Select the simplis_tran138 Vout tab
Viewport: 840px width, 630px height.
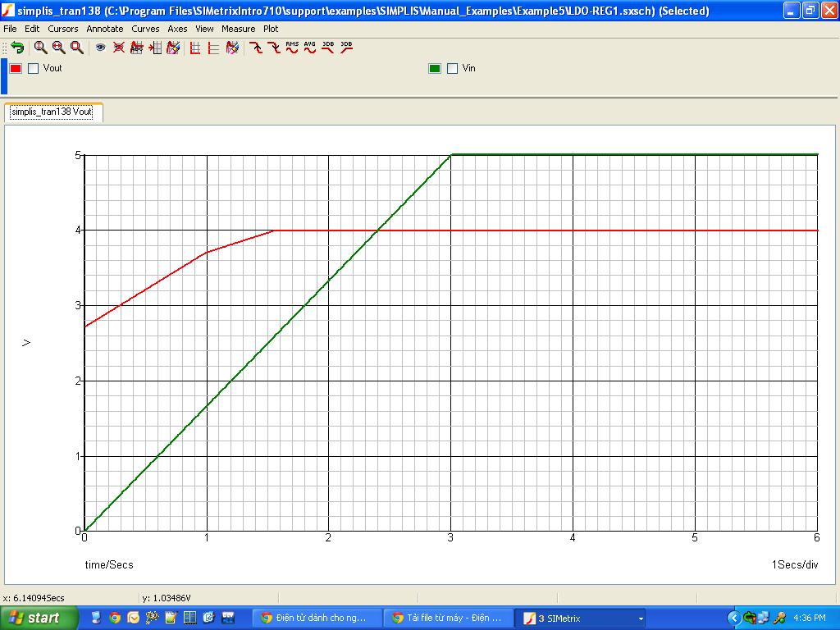52,112
